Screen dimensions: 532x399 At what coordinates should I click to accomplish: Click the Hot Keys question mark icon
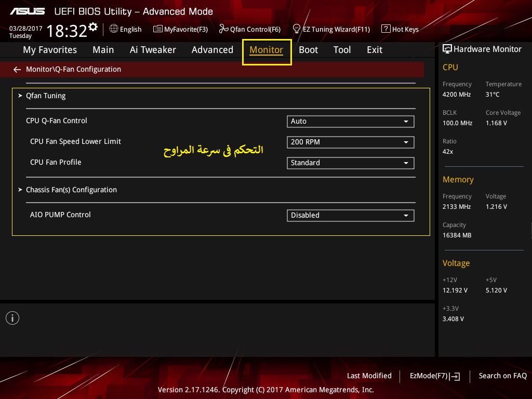pyautogui.click(x=386, y=29)
